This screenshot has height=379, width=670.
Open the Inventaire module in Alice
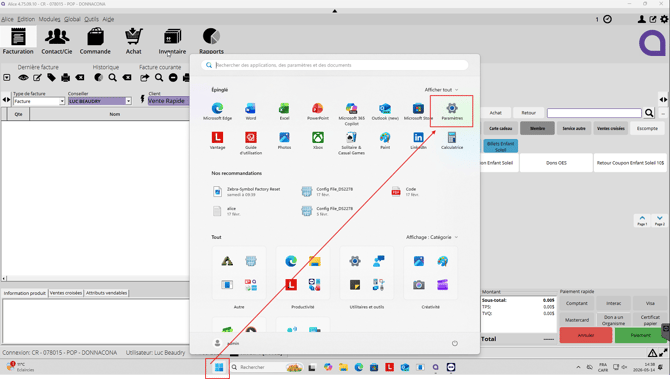point(172,41)
